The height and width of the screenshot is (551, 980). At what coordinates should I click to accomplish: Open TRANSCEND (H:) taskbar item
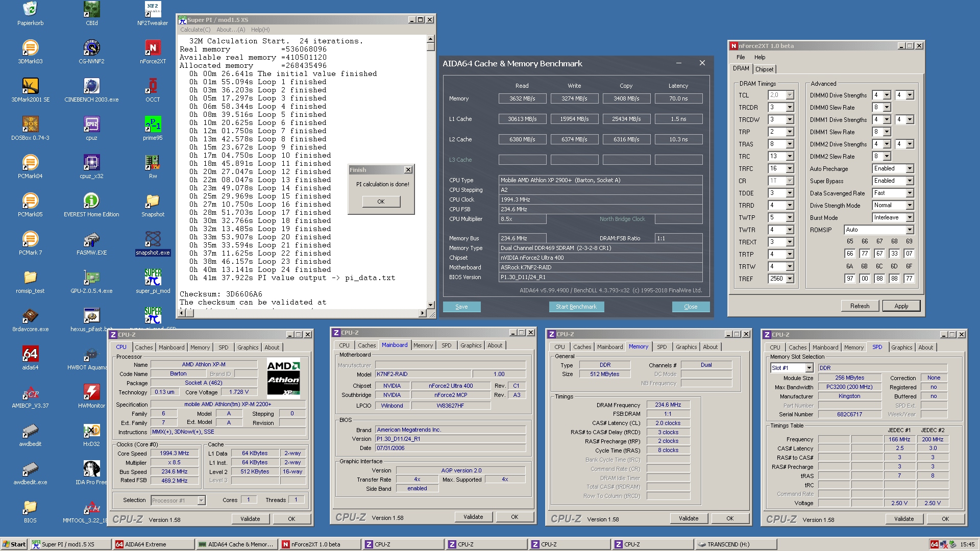pos(735,544)
